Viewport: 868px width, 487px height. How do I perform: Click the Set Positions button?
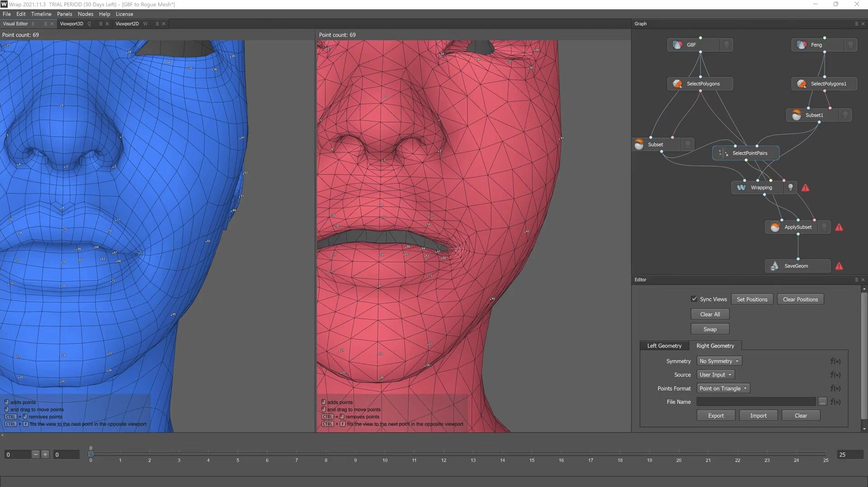pyautogui.click(x=752, y=299)
